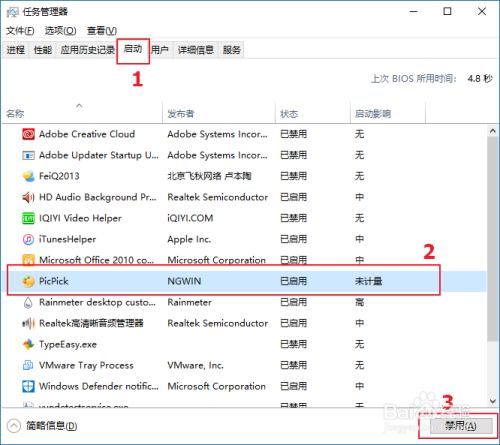Click the 禁用(A) button
This screenshot has height=445, width=500.
pos(461,426)
